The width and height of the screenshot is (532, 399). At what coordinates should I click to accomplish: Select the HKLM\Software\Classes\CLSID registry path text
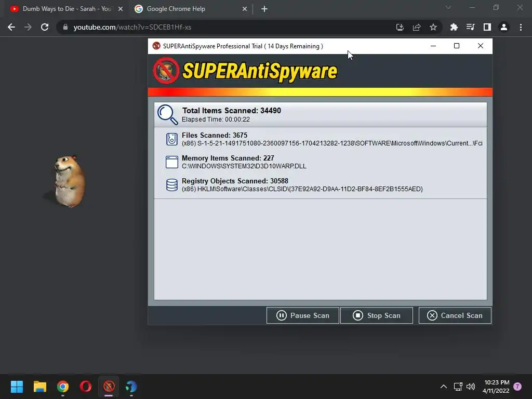(302, 189)
